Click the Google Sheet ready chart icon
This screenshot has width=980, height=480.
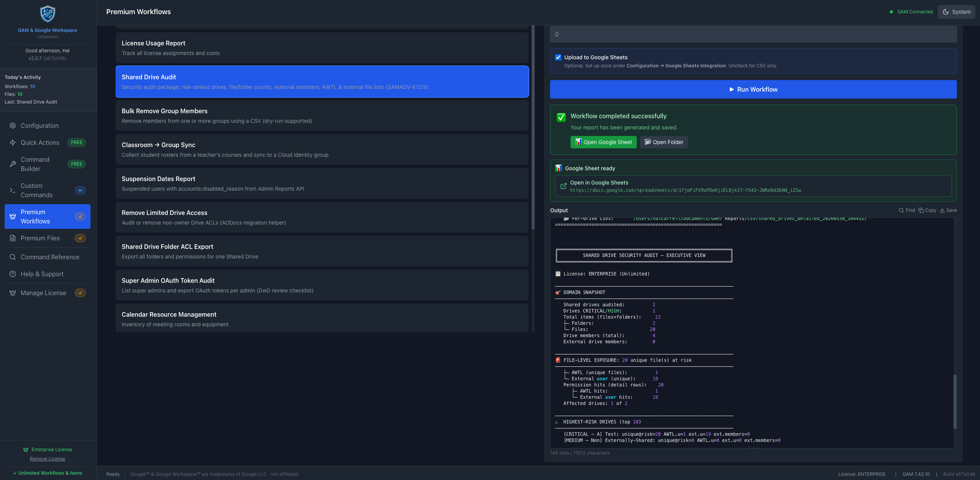coord(558,168)
